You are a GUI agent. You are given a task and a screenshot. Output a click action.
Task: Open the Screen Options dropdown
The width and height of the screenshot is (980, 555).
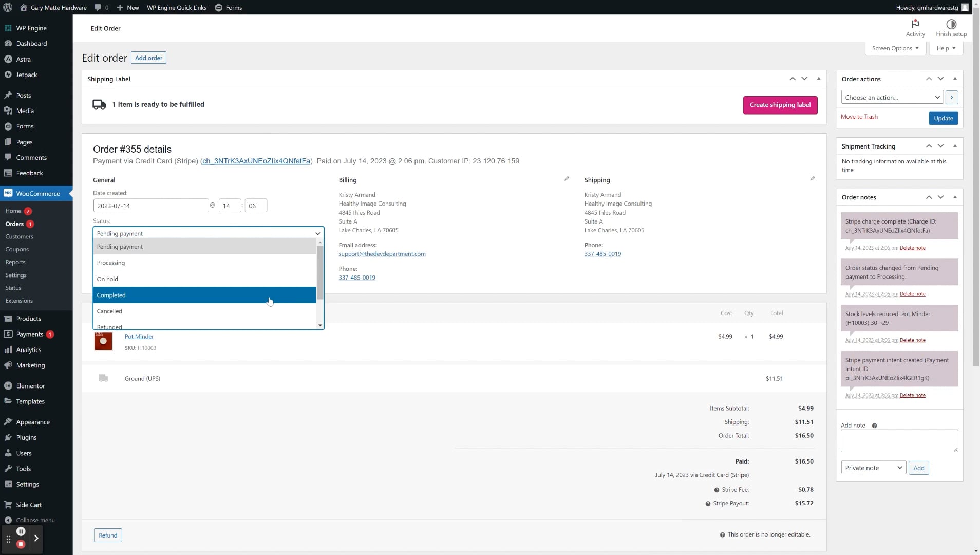pyautogui.click(x=894, y=48)
